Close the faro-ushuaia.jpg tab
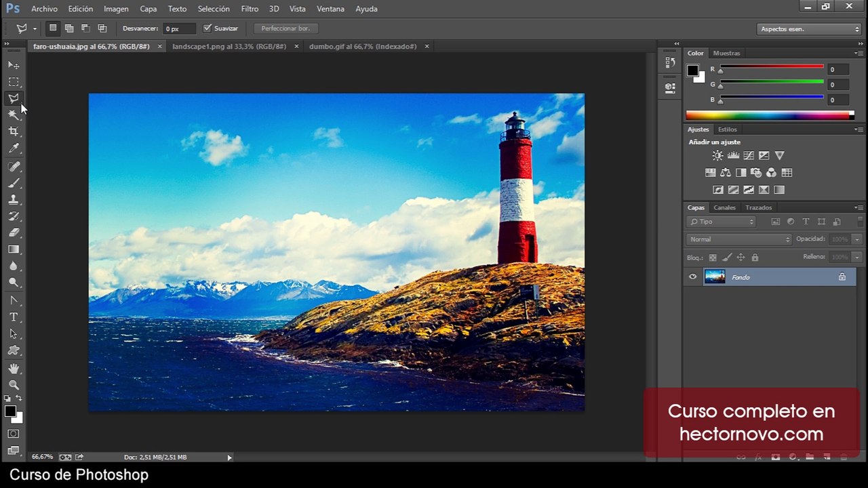The image size is (868, 488). pyautogui.click(x=160, y=47)
